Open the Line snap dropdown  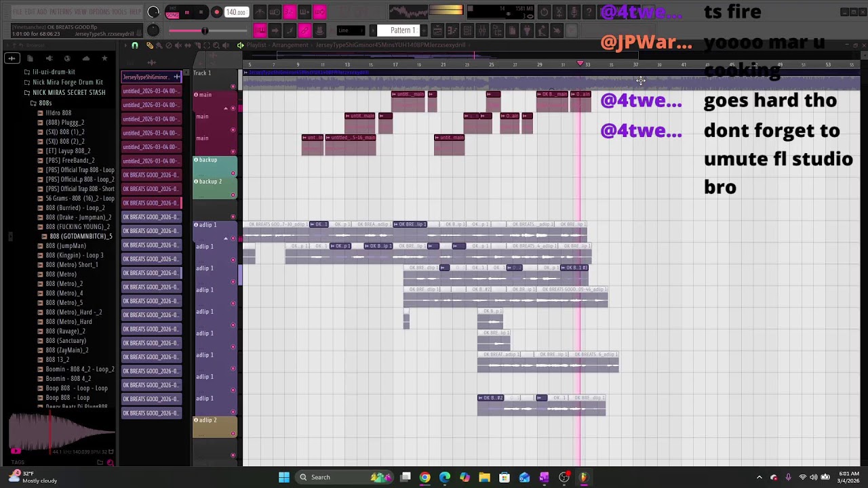(351, 30)
